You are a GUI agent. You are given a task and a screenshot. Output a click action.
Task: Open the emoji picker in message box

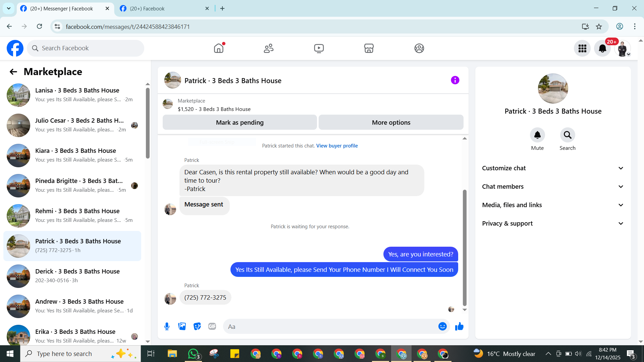click(x=442, y=326)
